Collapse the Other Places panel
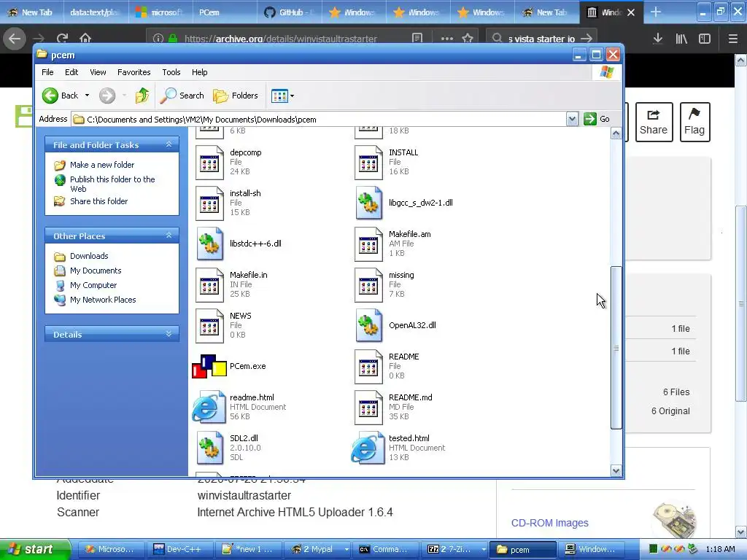The height and width of the screenshot is (560, 747). (x=169, y=236)
